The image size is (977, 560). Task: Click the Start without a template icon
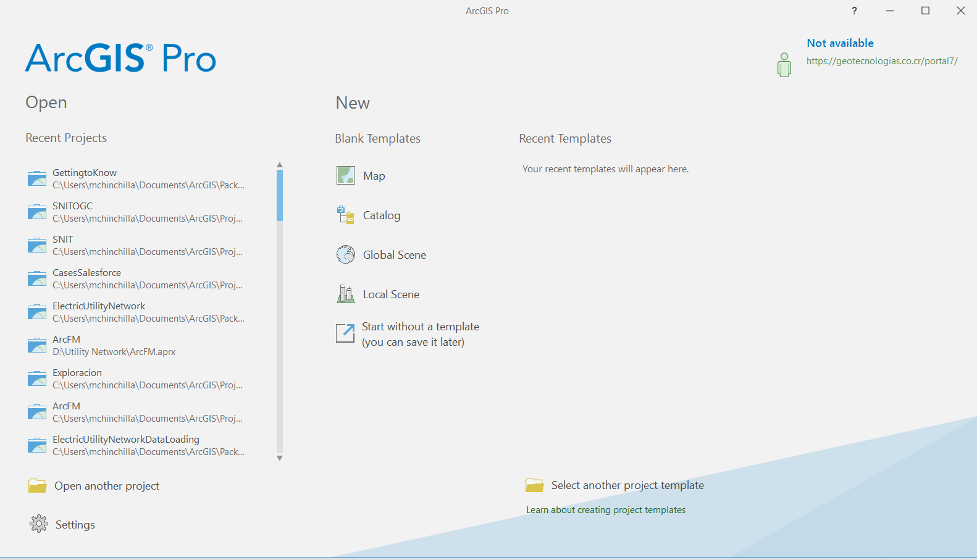click(x=345, y=333)
